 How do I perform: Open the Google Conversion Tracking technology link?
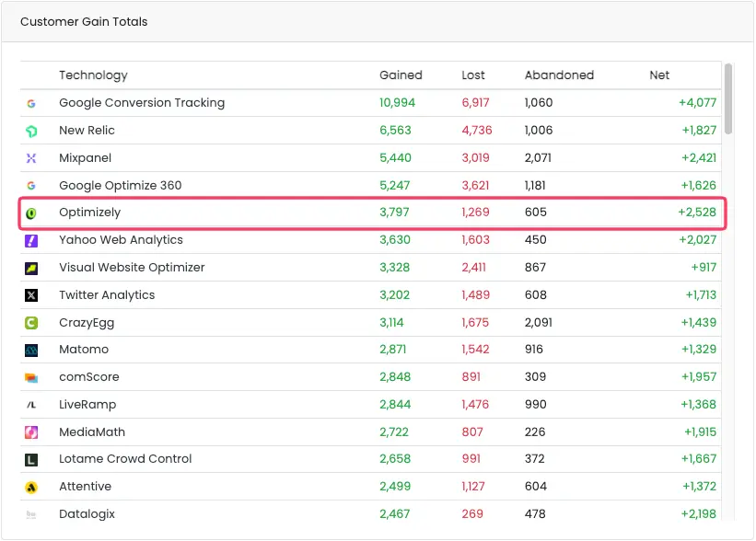coord(142,103)
